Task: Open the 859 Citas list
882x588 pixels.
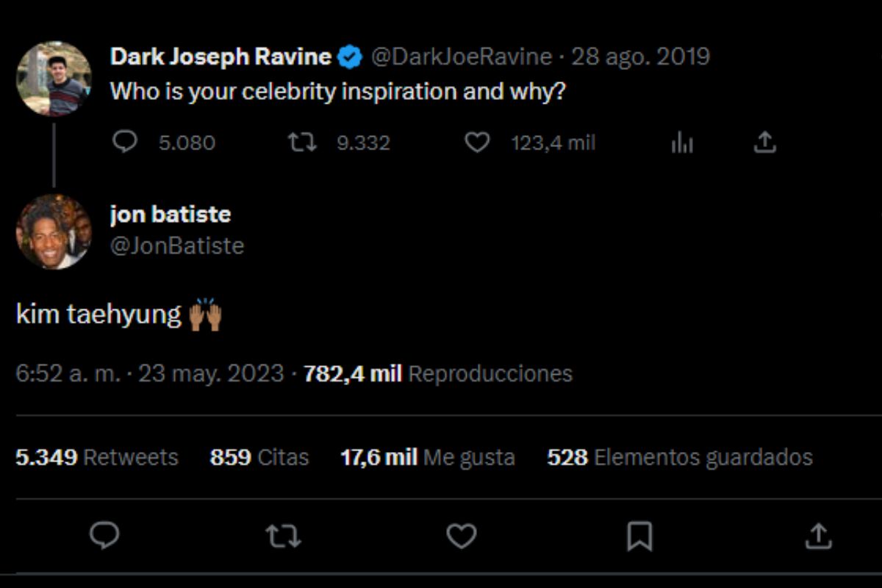Action: pos(259,457)
